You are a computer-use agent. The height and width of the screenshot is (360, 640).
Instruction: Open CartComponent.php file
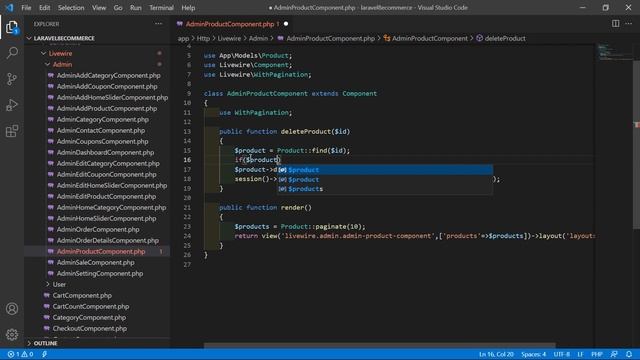82,296
